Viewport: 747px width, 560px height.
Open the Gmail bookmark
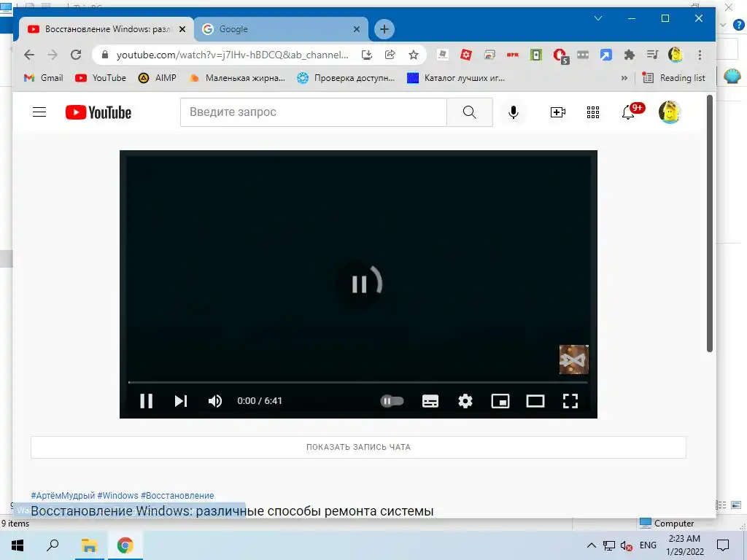click(43, 78)
